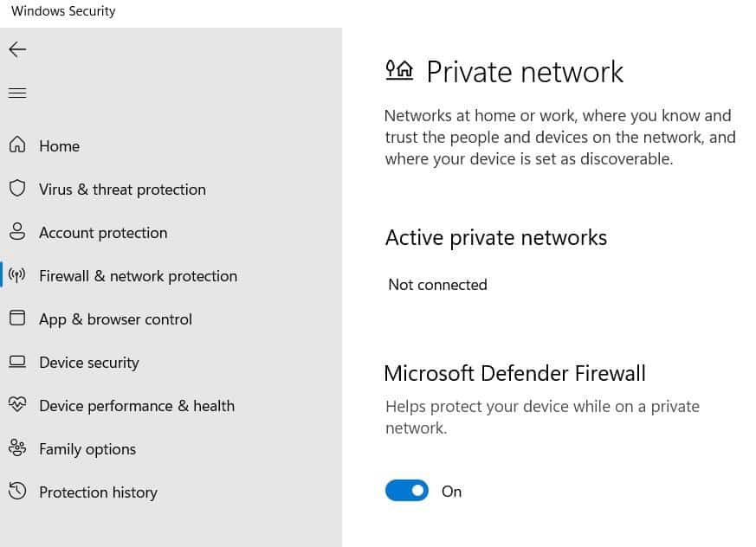This screenshot has height=547, width=756.
Task: Turn off Microsoft Defender Firewall
Action: tap(407, 491)
